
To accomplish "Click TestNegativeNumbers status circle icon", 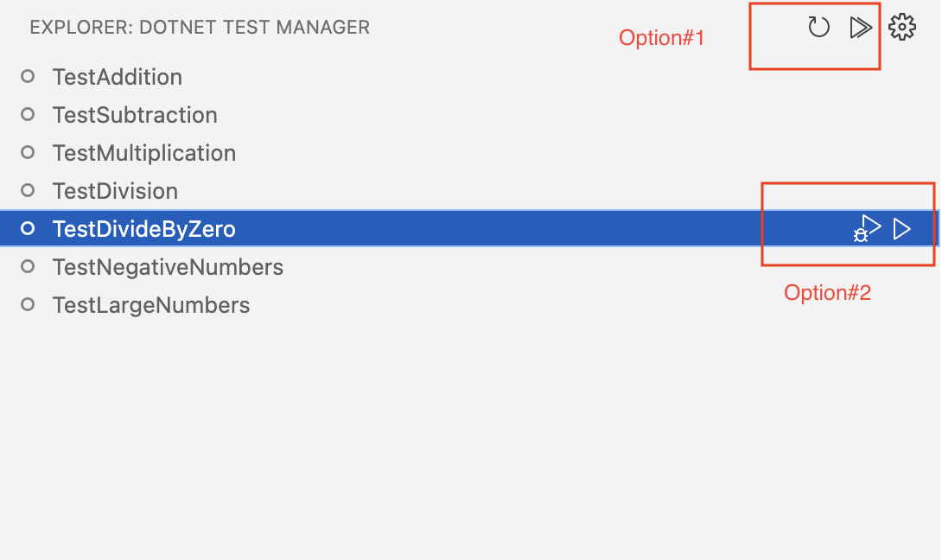I will tap(28, 266).
